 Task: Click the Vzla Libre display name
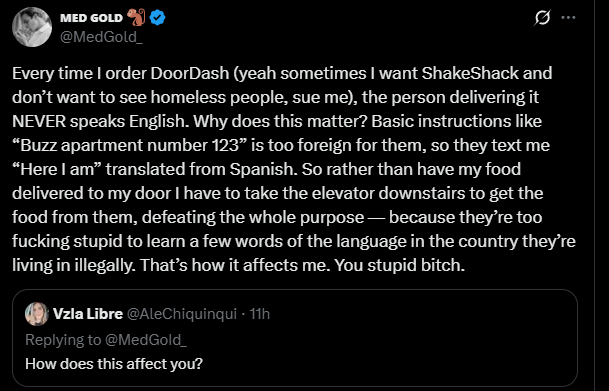[x=88, y=314]
